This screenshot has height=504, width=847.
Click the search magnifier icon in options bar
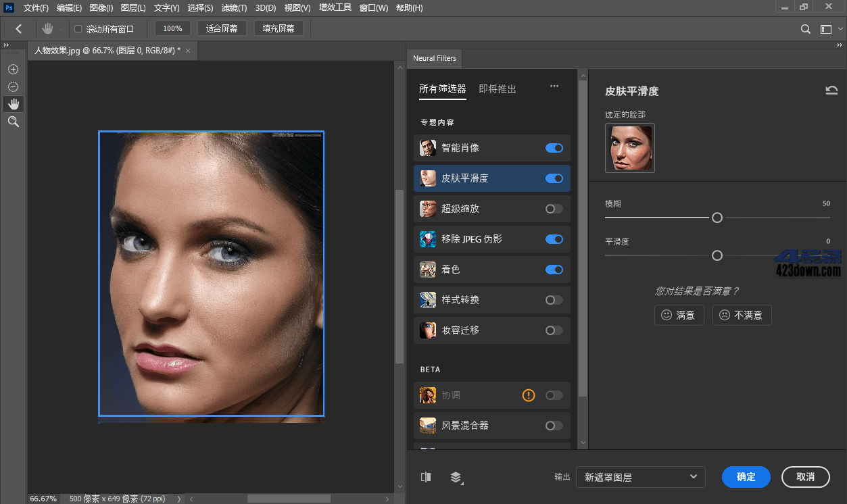(x=805, y=29)
